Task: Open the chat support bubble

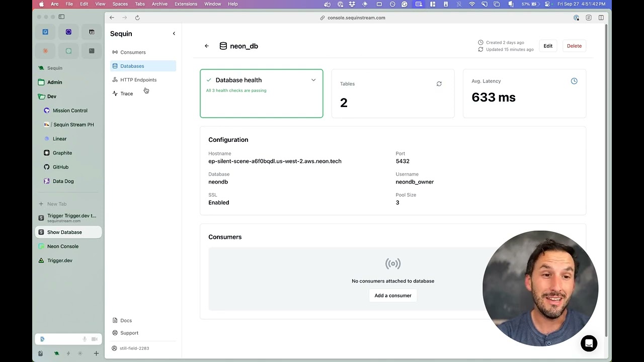Action: pyautogui.click(x=589, y=343)
